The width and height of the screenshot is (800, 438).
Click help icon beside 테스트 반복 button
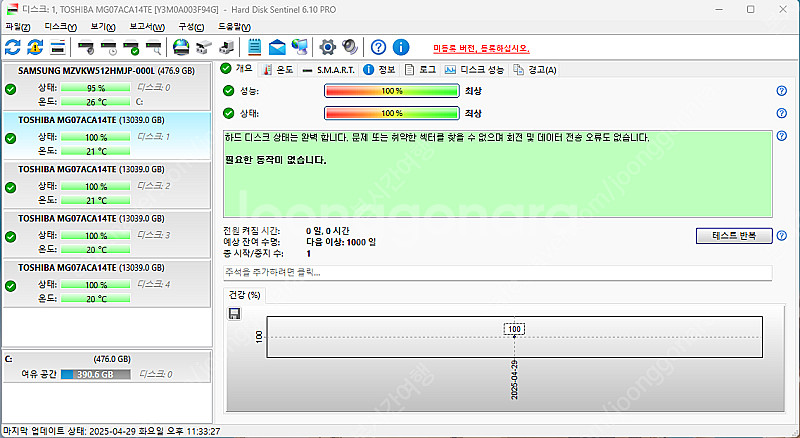[x=781, y=236]
